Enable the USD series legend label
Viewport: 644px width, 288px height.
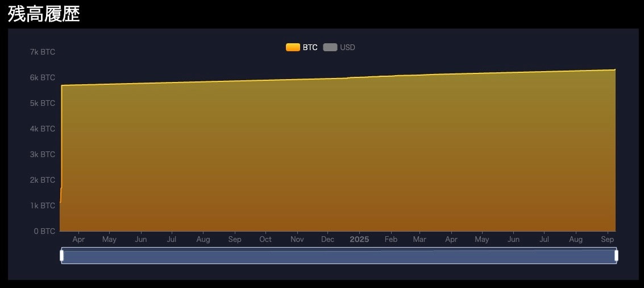pos(347,47)
